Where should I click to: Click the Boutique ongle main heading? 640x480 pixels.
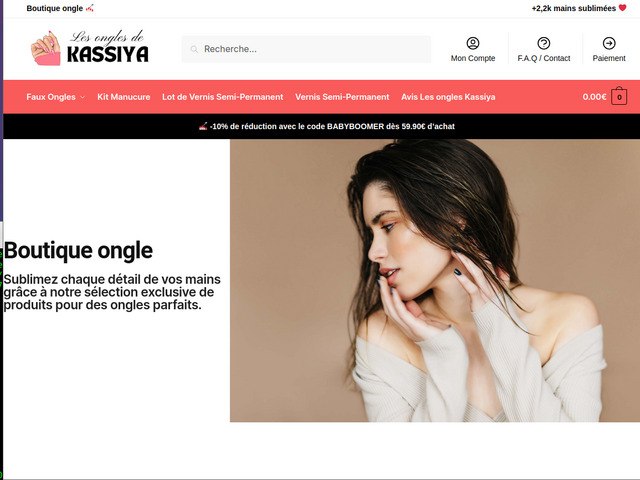click(78, 250)
